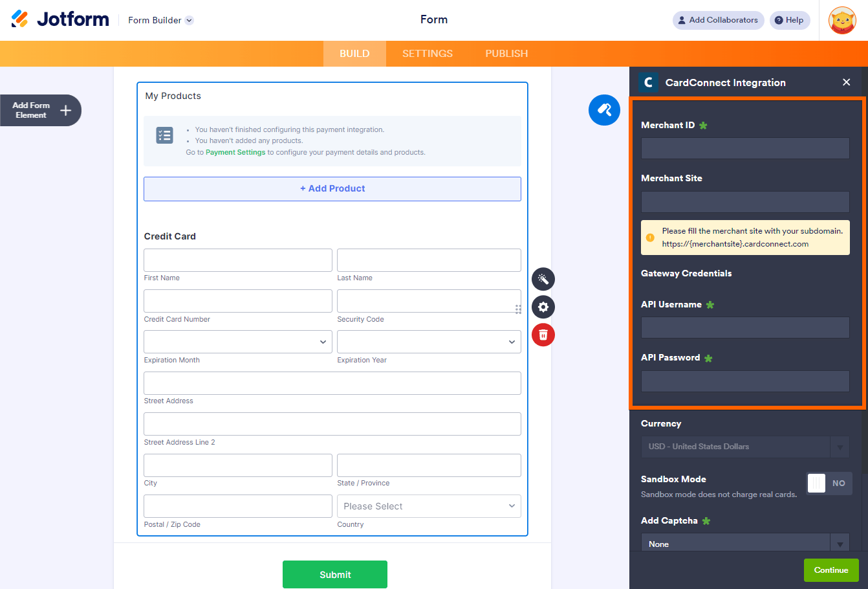The height and width of the screenshot is (589, 868).
Task: Click the City input
Action: [238, 465]
